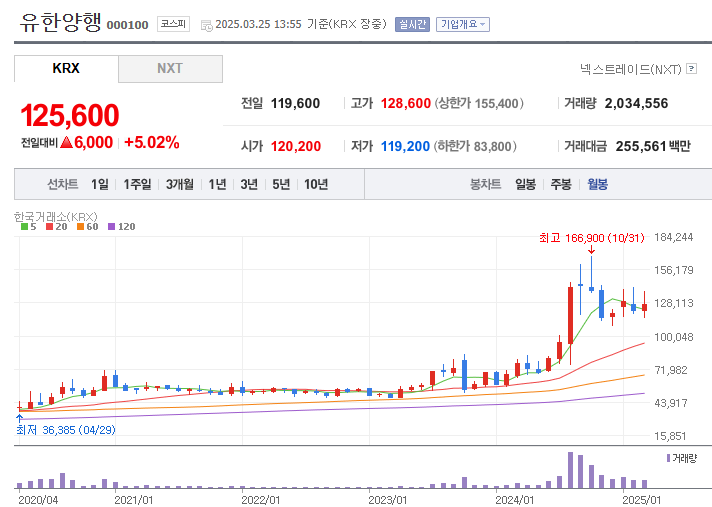The image size is (712, 507).
Task: Click the 거래대금 value 255,561
Action: pyautogui.click(x=641, y=147)
